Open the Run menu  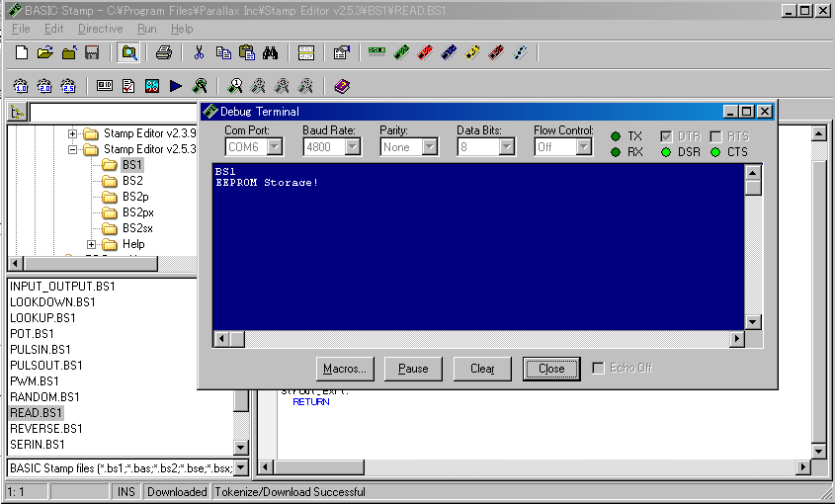click(x=147, y=29)
